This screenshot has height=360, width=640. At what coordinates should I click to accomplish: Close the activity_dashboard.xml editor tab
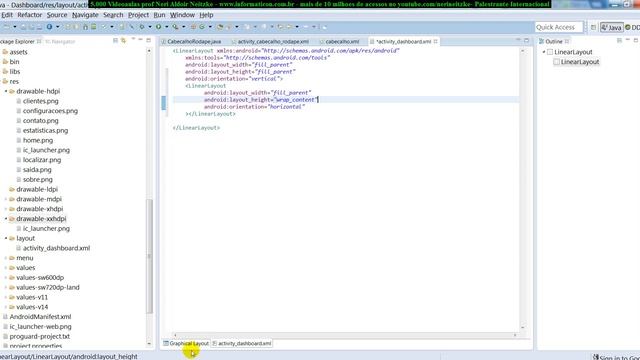click(x=436, y=42)
